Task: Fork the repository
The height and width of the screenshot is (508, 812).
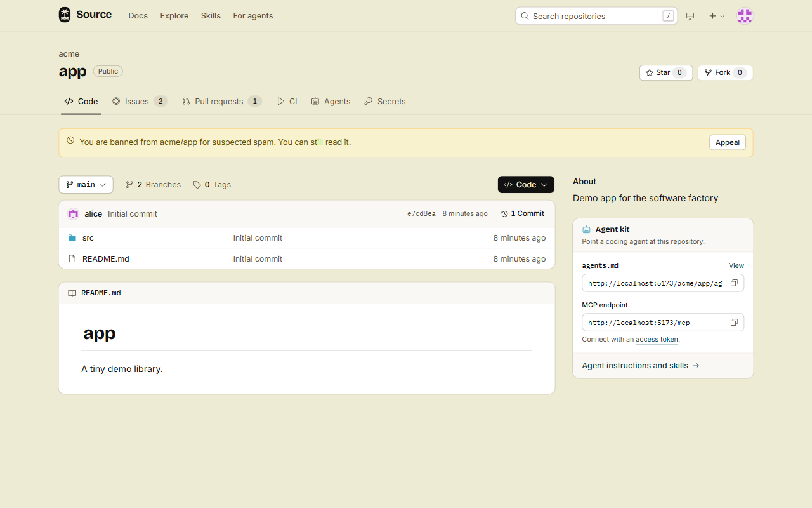Action: pos(725,73)
